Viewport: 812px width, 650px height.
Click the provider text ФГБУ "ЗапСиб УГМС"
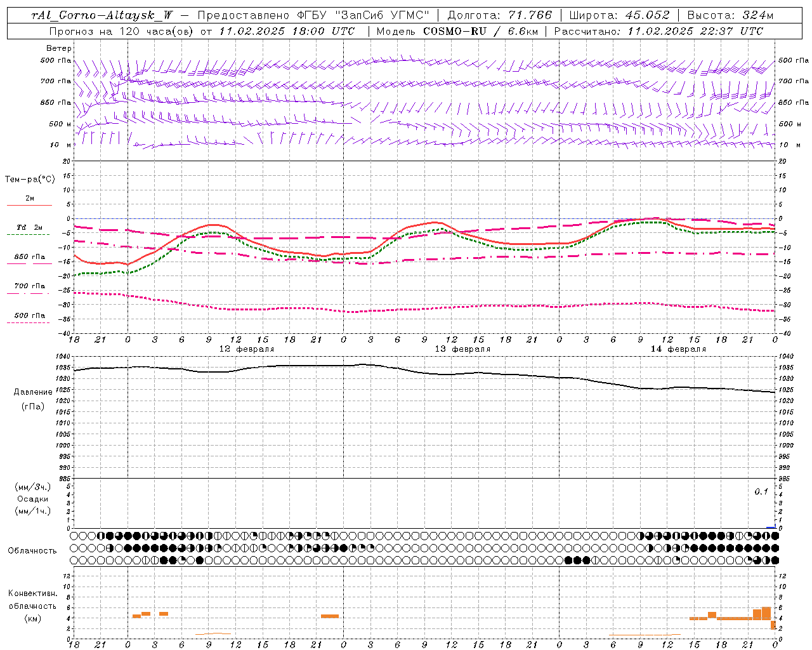(363, 15)
